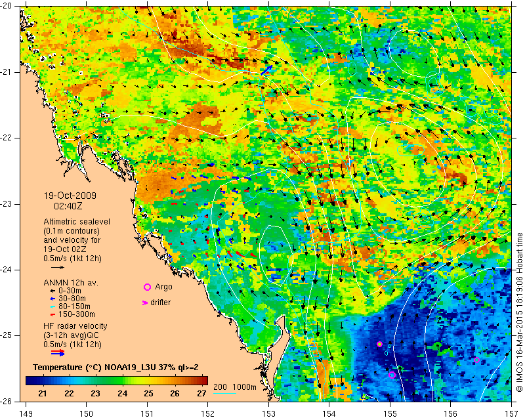Click the 19-Oct-2009 date label
Viewport: 525px width, 420px height.
[70, 196]
